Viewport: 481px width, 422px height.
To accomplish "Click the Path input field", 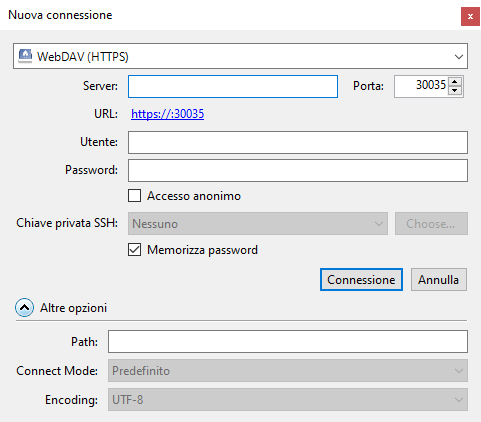I will 288,342.
